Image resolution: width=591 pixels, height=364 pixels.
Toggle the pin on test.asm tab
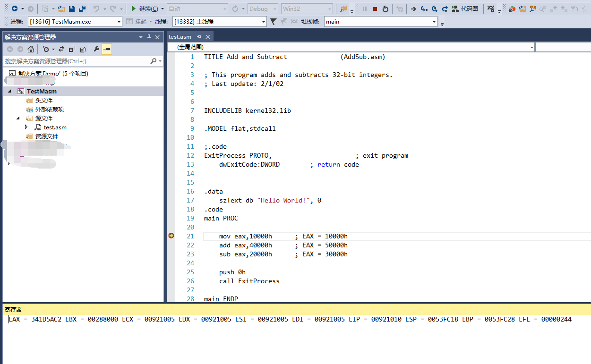coord(199,37)
